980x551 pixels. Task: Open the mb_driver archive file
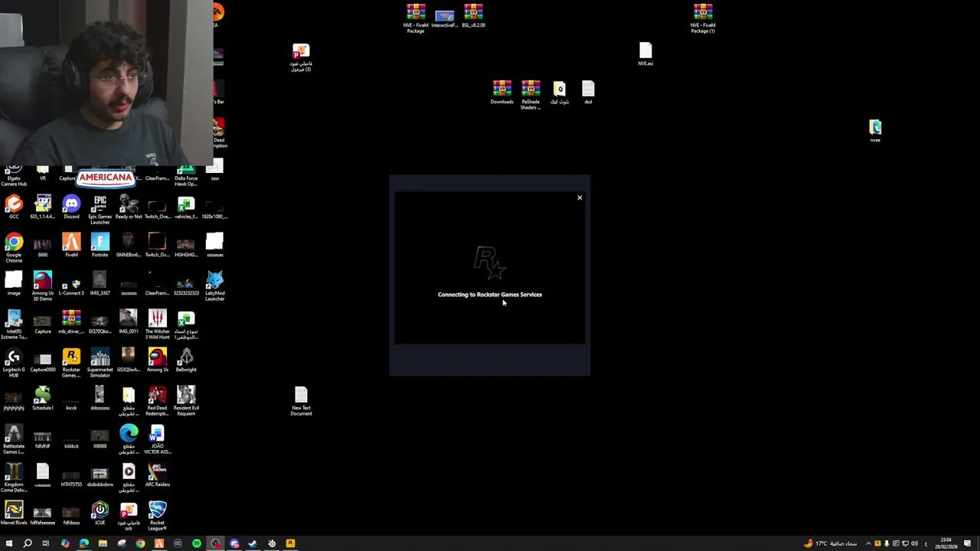71,322
